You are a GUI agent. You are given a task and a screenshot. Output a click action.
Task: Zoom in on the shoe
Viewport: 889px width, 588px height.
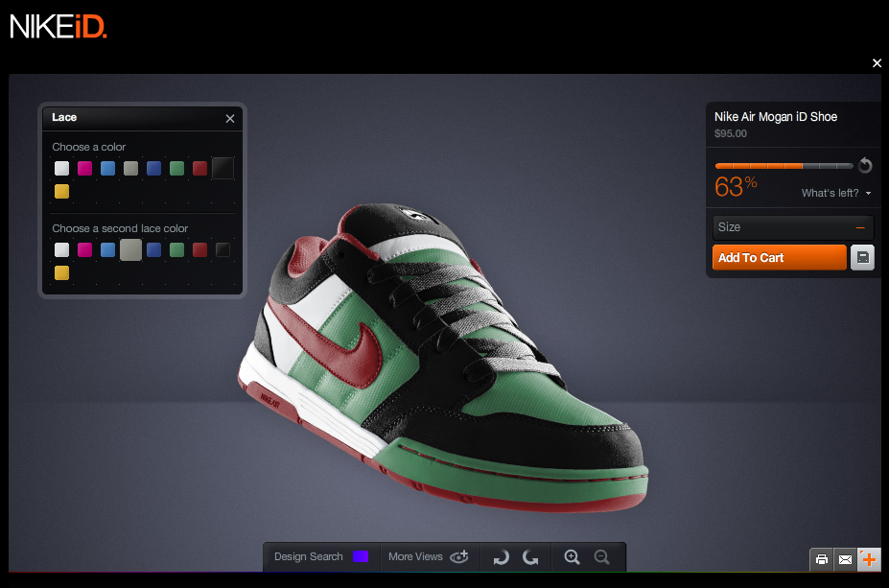pyautogui.click(x=573, y=557)
